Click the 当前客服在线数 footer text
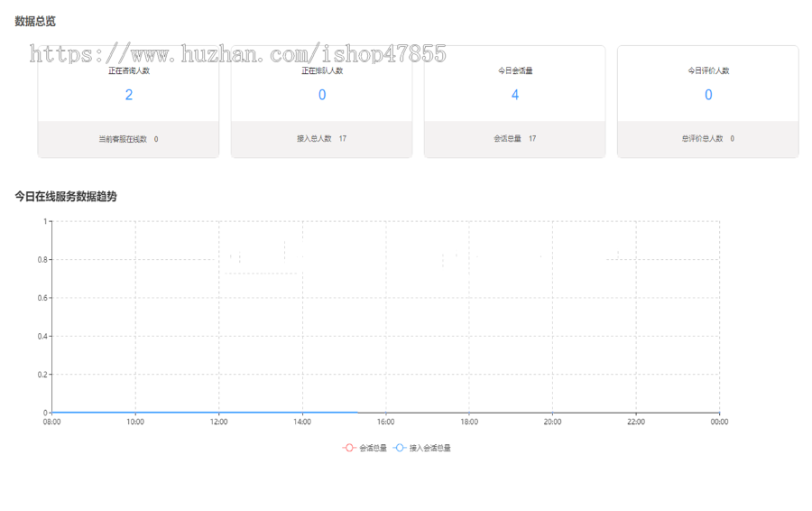The image size is (812, 511). pyautogui.click(x=128, y=139)
